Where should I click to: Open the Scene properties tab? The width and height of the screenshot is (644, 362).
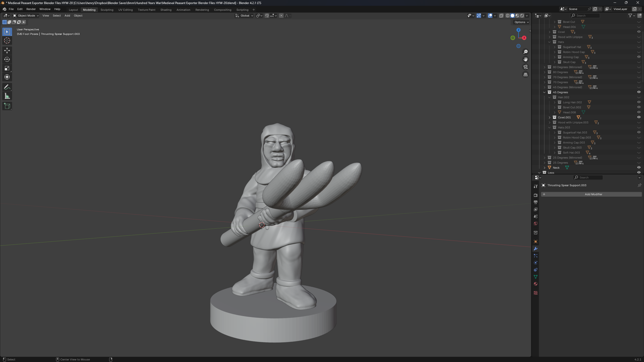pyautogui.click(x=536, y=216)
